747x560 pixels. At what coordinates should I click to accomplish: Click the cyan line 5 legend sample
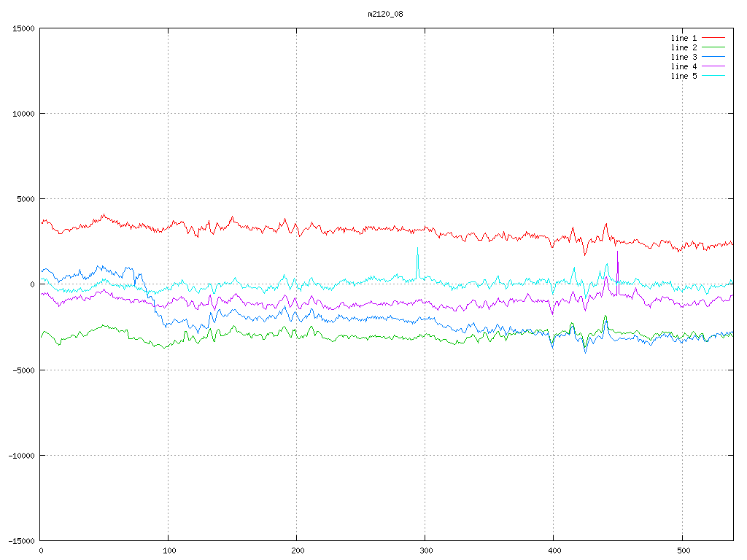(x=713, y=76)
